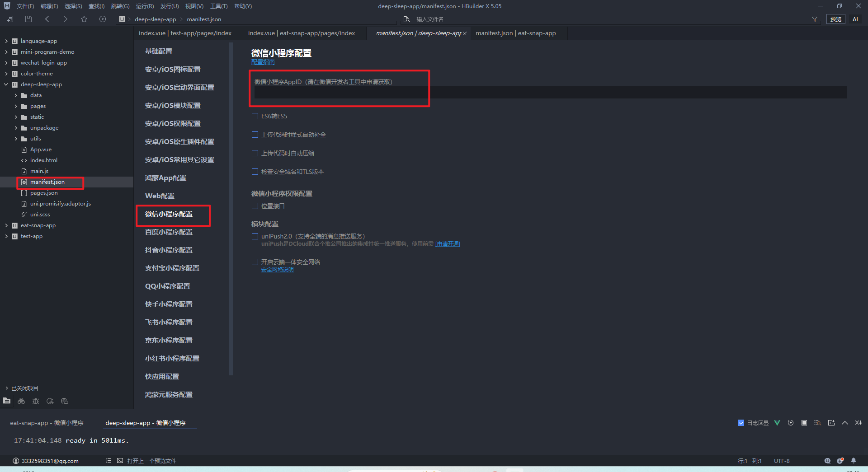This screenshot has height=472, width=868.
Task: Click the Save file icon
Action: tap(28, 19)
